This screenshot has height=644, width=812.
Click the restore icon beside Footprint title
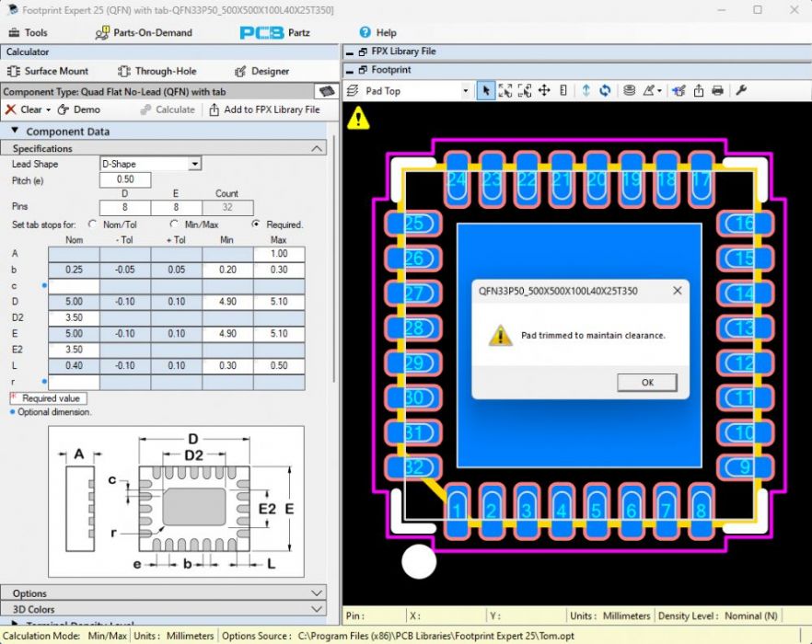coord(363,70)
